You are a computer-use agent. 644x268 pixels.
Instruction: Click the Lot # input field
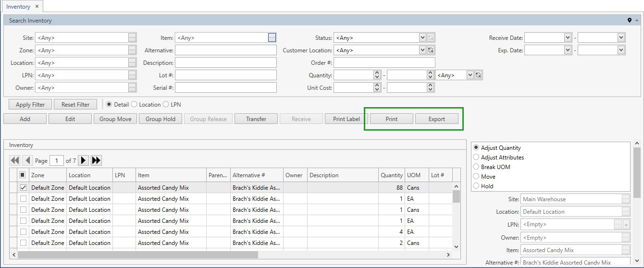[x=226, y=75]
